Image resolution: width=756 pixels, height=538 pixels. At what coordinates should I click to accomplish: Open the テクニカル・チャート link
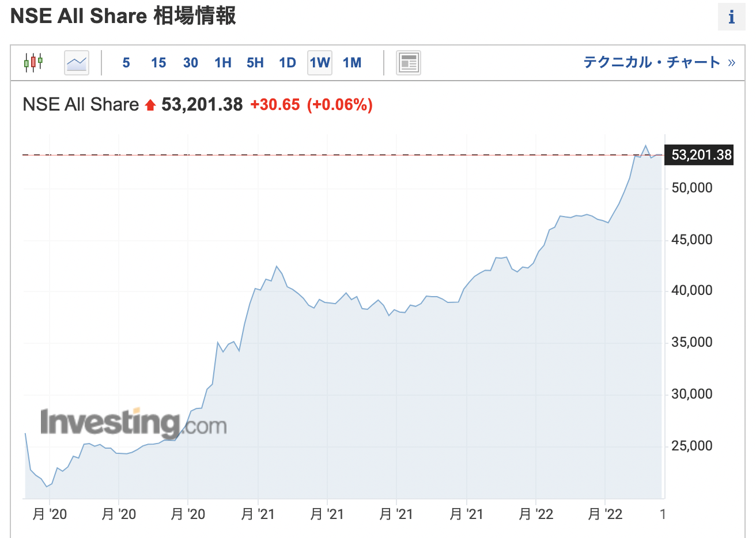[x=652, y=62]
